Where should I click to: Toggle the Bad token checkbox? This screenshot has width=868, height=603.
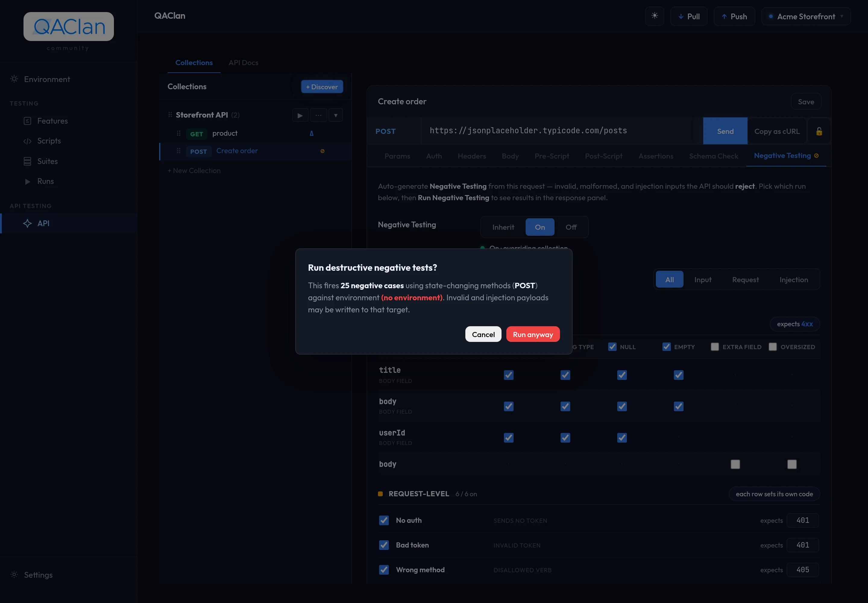[x=384, y=545]
